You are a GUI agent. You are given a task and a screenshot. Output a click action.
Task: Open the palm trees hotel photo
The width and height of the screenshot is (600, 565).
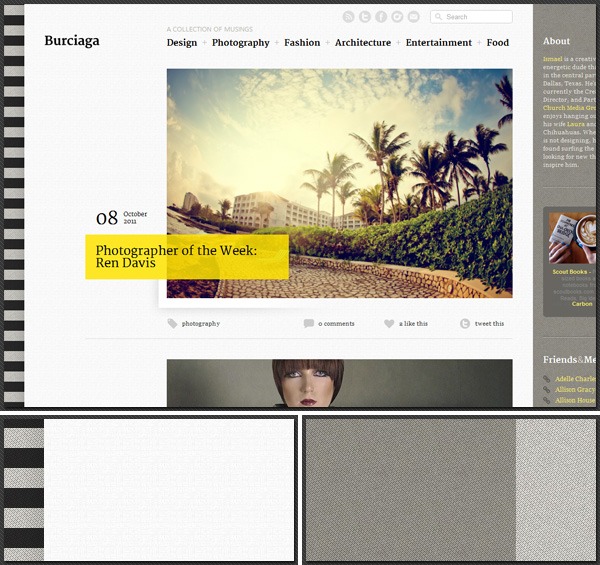pos(339,183)
